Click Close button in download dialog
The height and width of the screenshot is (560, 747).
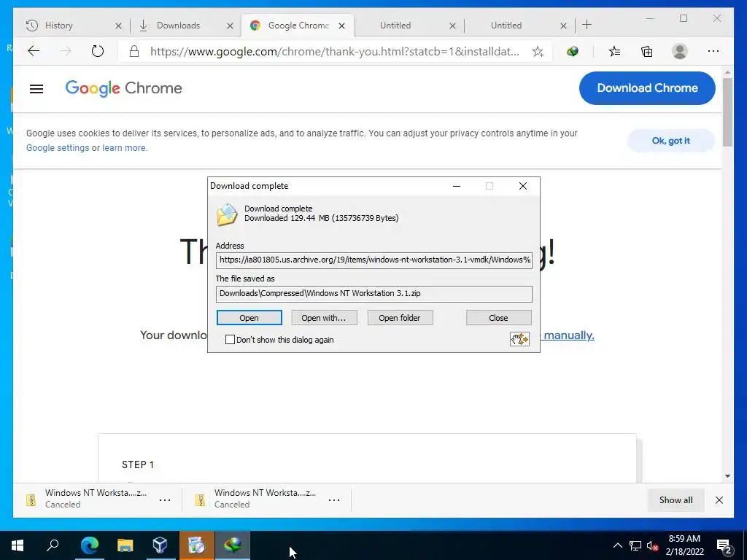(498, 318)
